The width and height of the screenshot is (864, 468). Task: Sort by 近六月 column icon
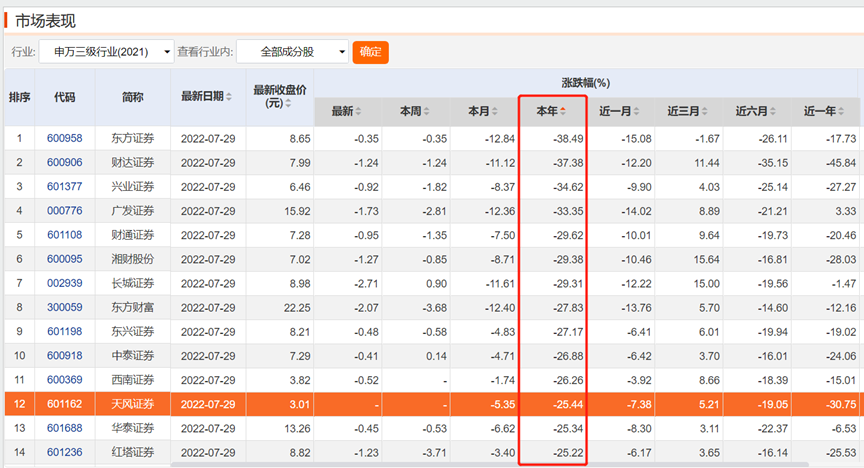click(773, 111)
